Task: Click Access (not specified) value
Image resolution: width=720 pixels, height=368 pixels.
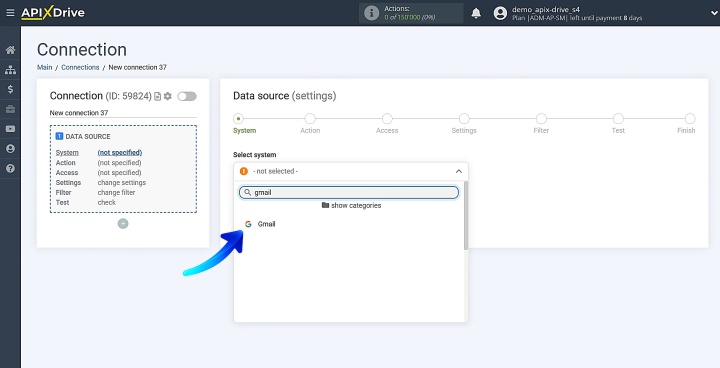Action: click(119, 173)
